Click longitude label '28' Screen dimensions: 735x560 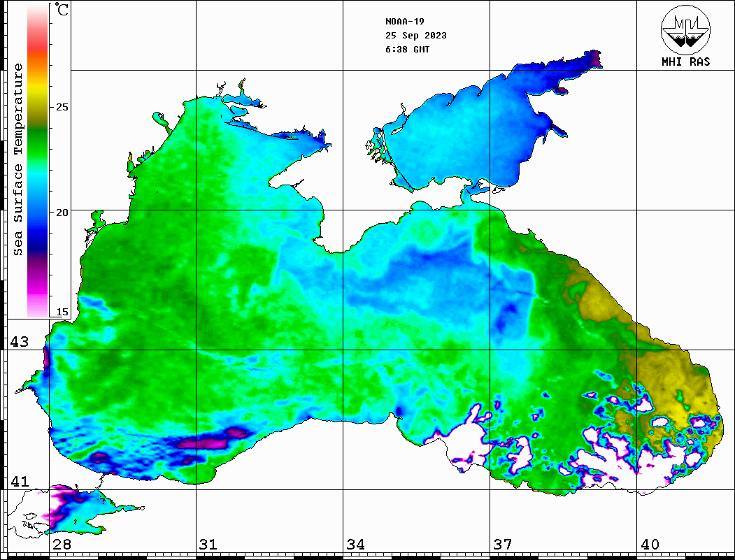[62, 544]
